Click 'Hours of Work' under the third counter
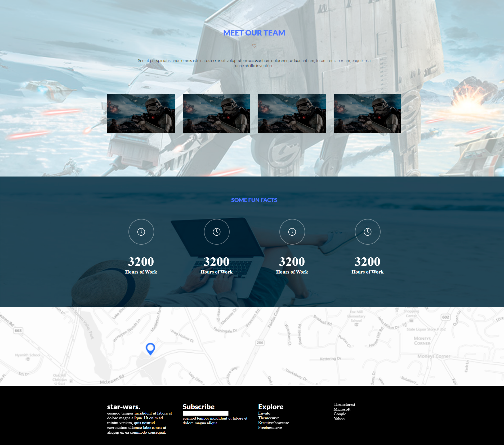This screenshot has height=445, width=504. click(x=292, y=272)
